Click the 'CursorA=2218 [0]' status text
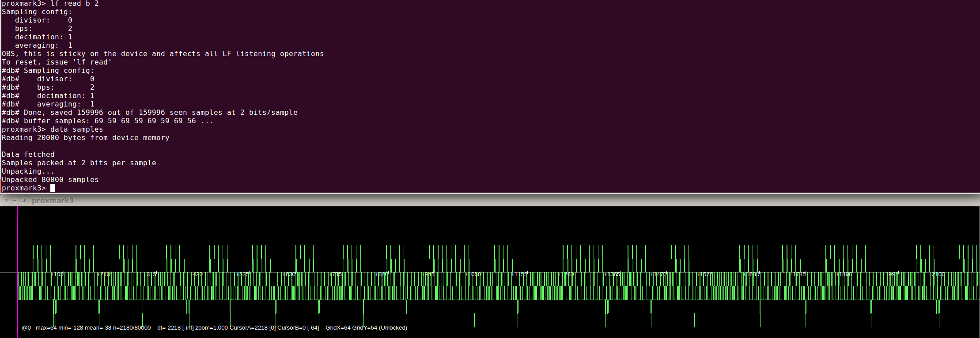Viewport: 980px width, 338px height. point(253,328)
